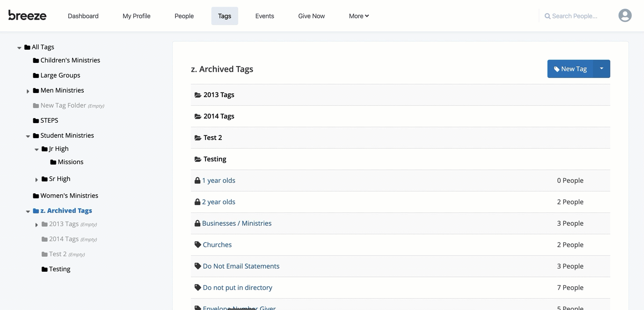This screenshot has width=644, height=310.
Task: Click the Search People input field
Action: point(574,15)
